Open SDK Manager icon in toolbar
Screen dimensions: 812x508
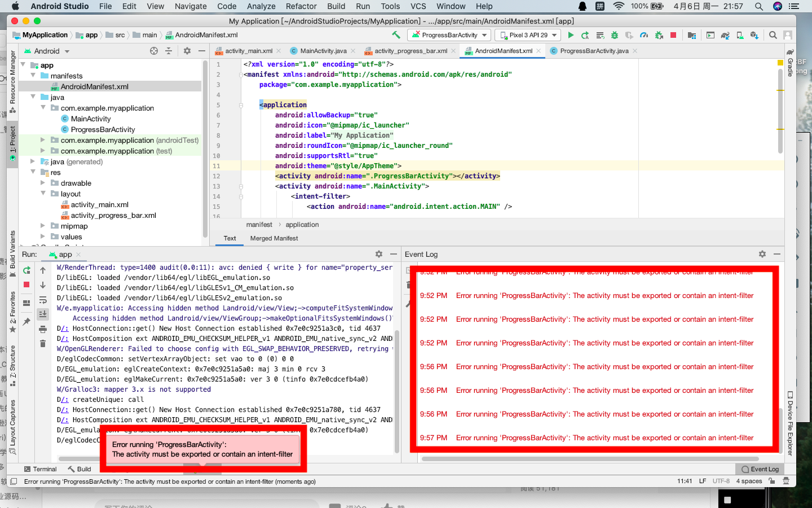(x=754, y=35)
